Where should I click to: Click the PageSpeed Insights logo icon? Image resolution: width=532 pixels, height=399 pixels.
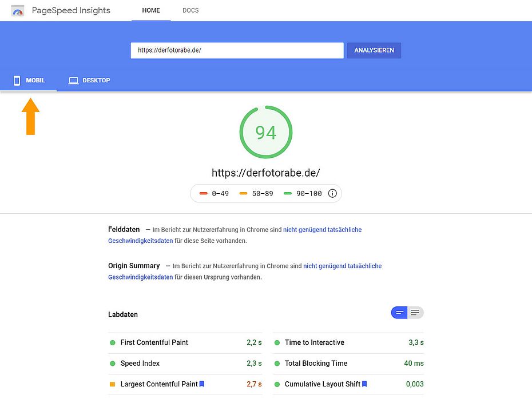pos(17,10)
